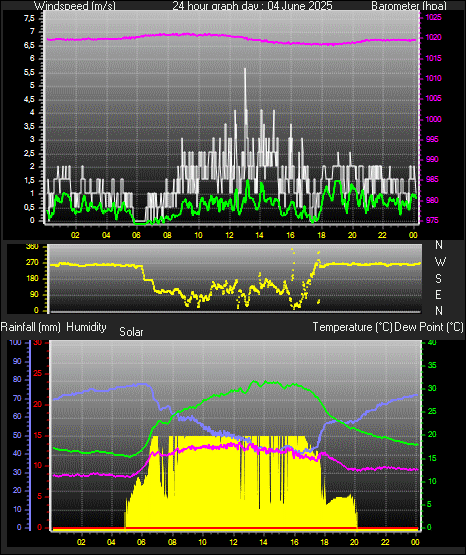Click the 1005 barometer axis label
Screen dimensions: 466x555
pyautogui.click(x=433, y=98)
